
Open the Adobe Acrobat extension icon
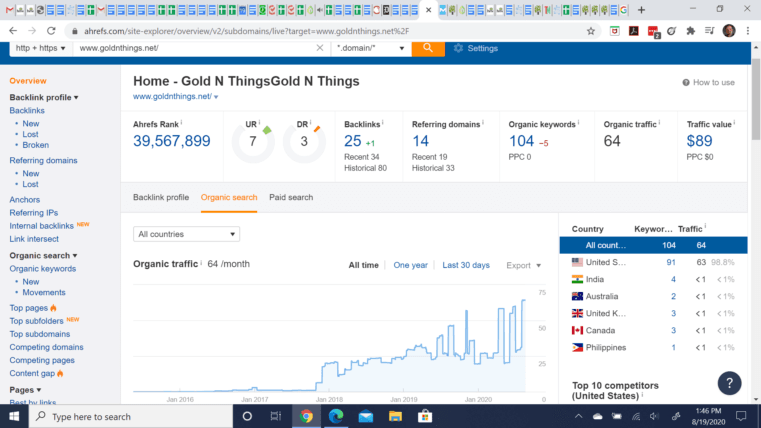click(633, 31)
